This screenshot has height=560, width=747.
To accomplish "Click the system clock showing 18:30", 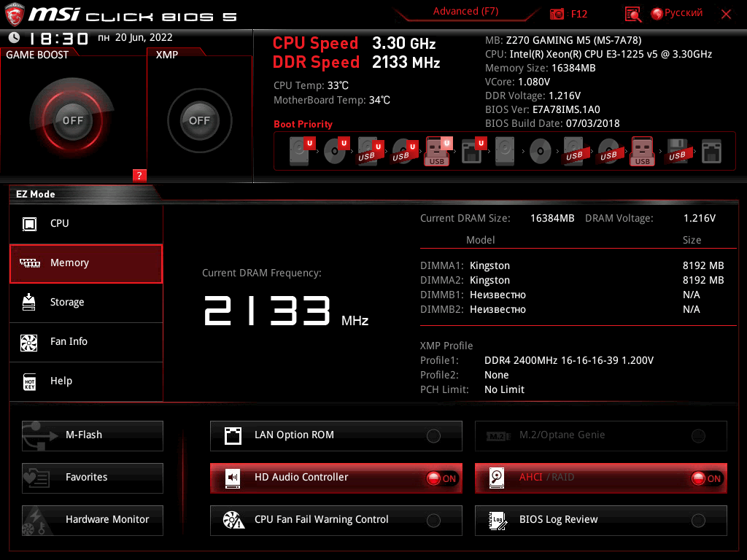I will tap(59, 38).
